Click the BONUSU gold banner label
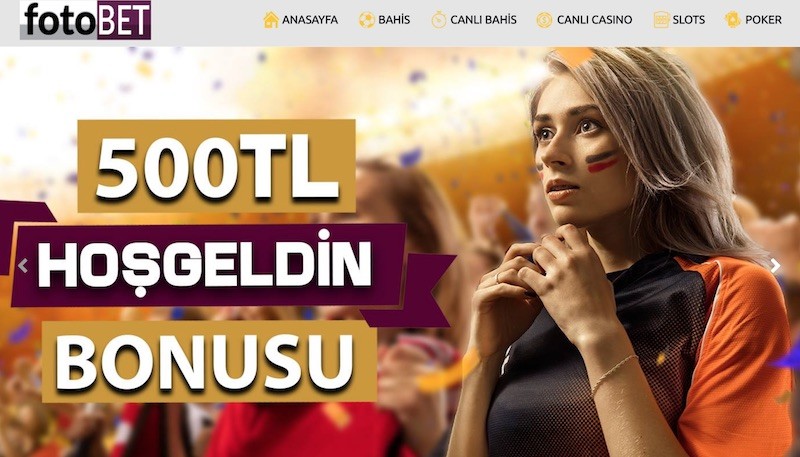This screenshot has width=800, height=457. (209, 361)
